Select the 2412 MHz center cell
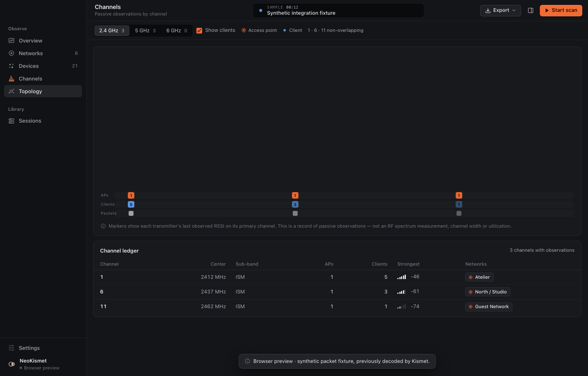The image size is (588, 376). pyautogui.click(x=213, y=277)
